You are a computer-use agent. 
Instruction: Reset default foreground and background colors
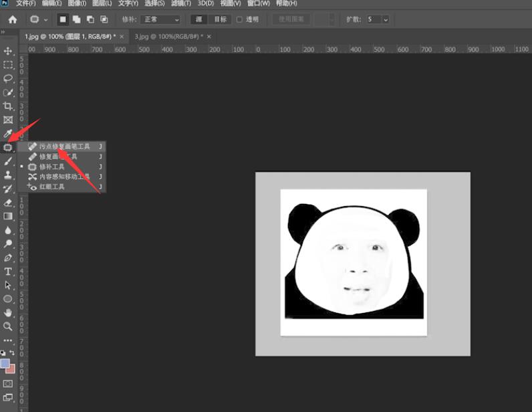[3, 353]
